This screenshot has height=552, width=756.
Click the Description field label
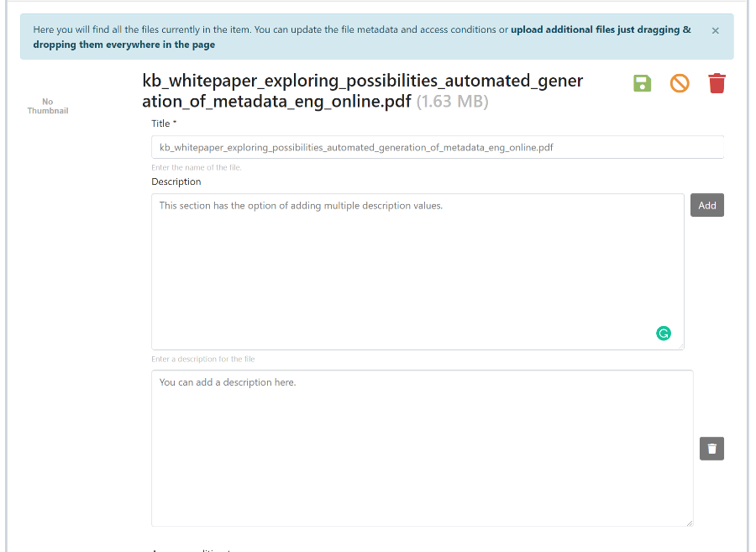click(x=176, y=181)
